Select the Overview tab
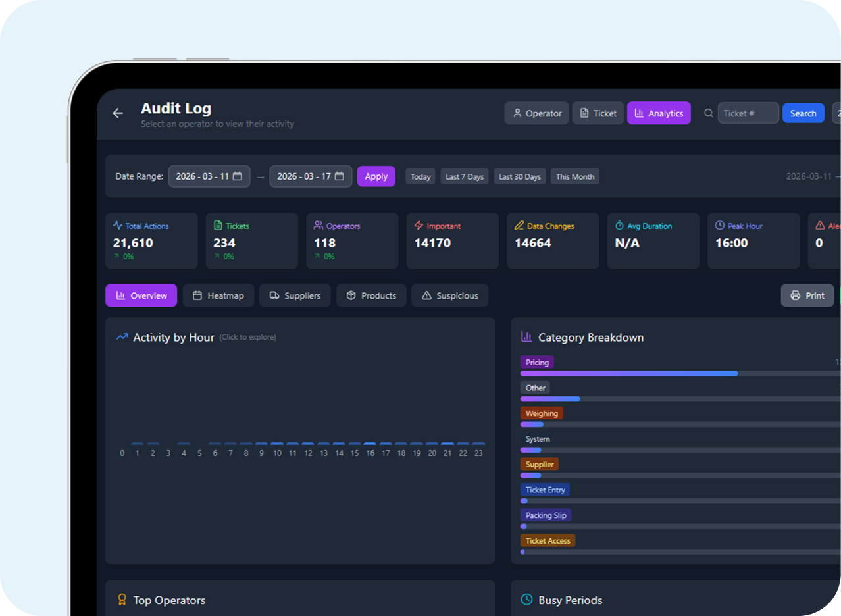 point(141,295)
